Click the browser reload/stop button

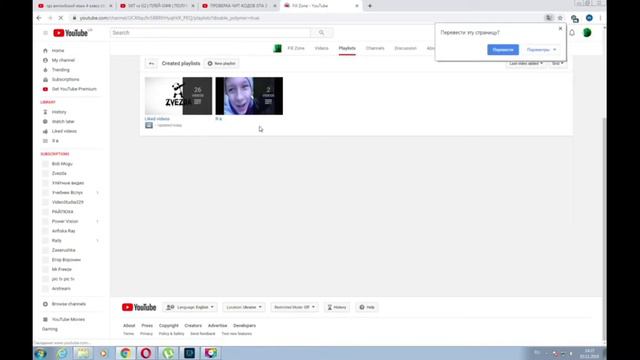[61, 18]
